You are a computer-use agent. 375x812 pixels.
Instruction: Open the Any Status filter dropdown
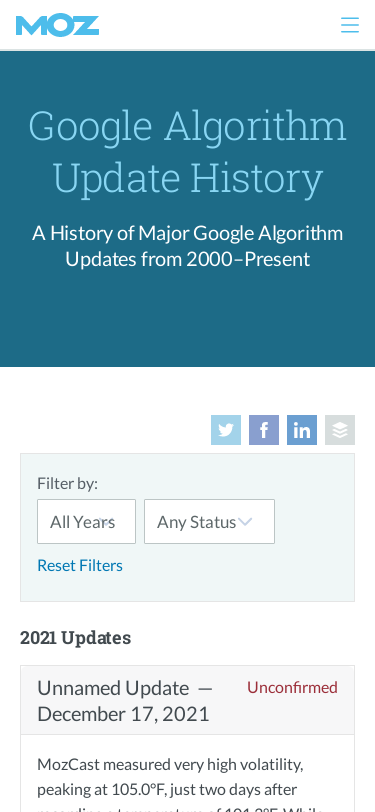click(x=209, y=521)
